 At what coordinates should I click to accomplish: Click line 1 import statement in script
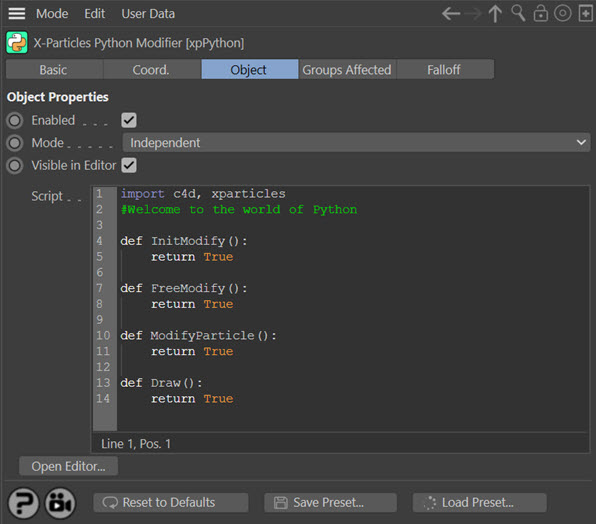tap(203, 194)
